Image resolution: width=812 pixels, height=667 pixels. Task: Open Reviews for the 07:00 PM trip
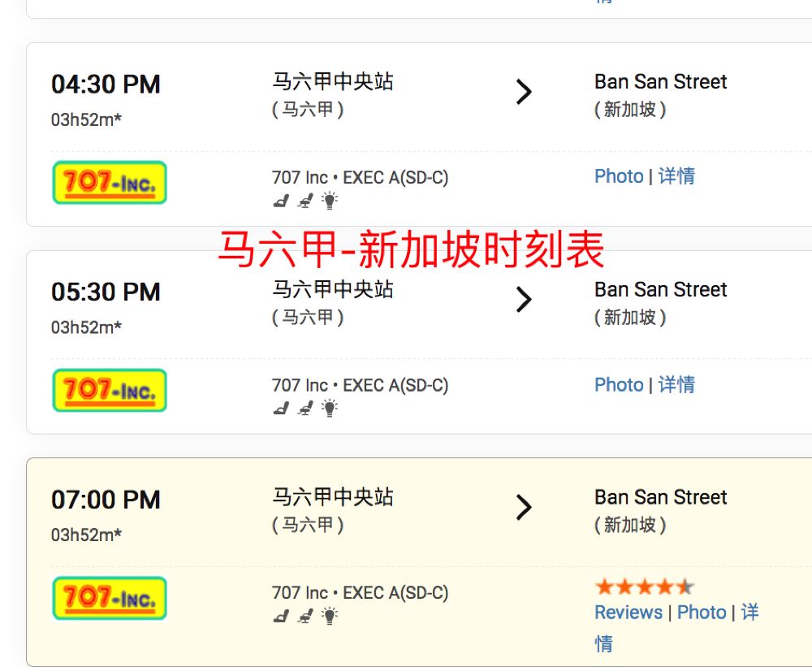tap(628, 613)
